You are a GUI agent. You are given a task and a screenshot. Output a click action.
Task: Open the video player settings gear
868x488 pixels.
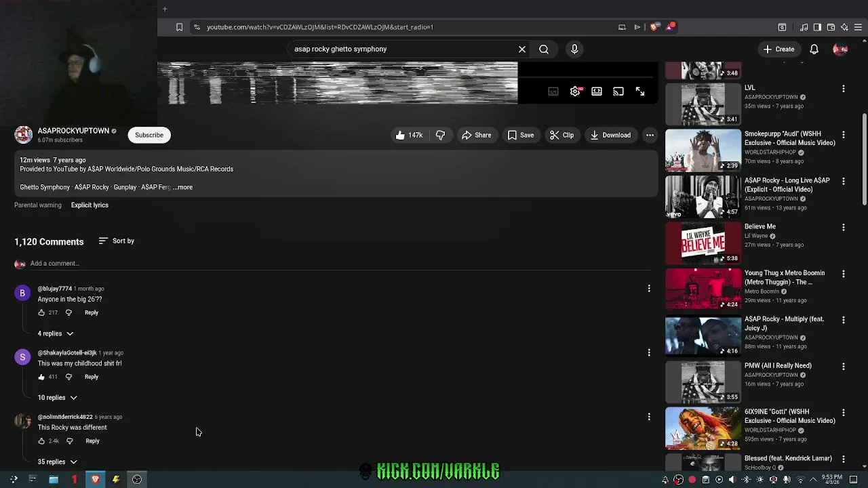tap(575, 91)
